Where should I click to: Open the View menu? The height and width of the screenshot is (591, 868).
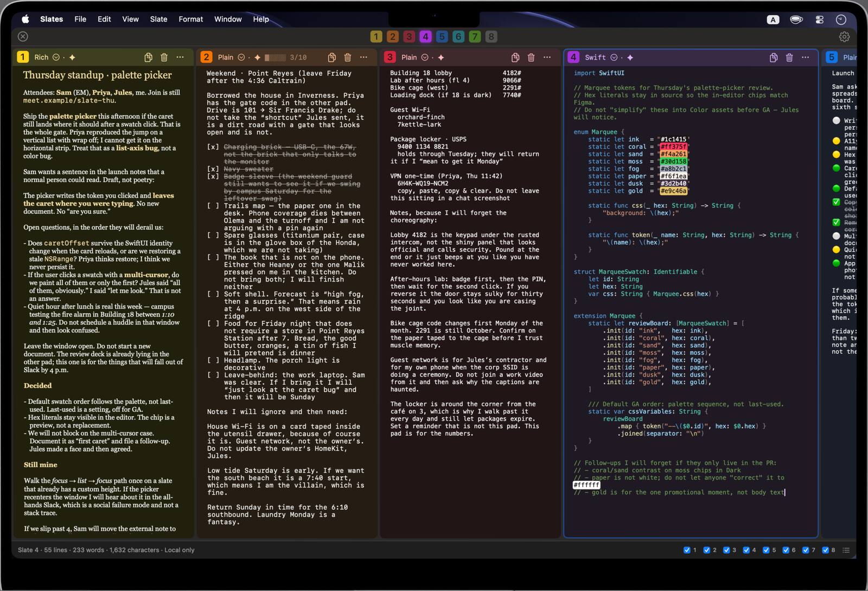[130, 19]
